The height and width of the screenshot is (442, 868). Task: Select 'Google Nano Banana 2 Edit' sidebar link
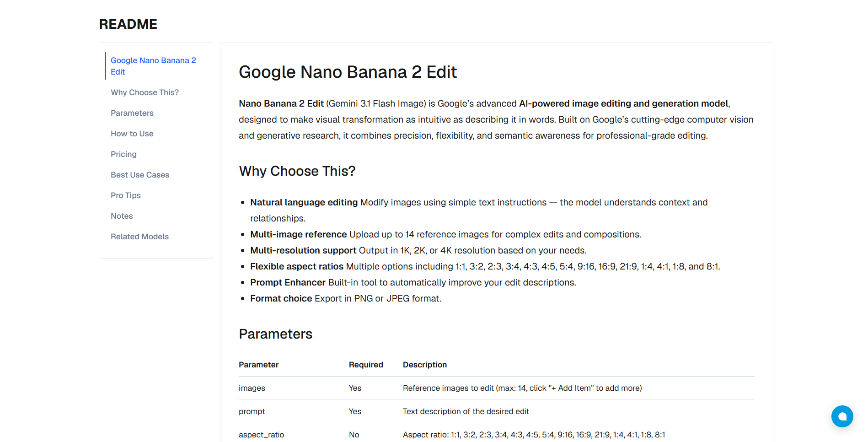(153, 66)
